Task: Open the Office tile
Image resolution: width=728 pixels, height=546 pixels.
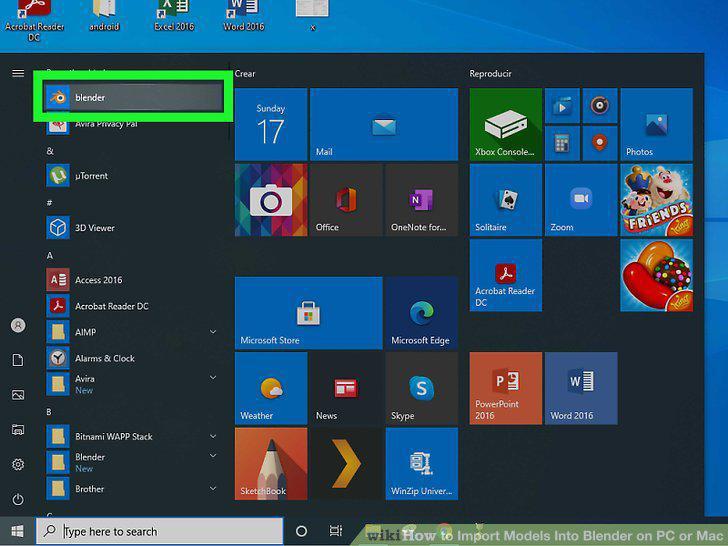Action: [x=346, y=200]
